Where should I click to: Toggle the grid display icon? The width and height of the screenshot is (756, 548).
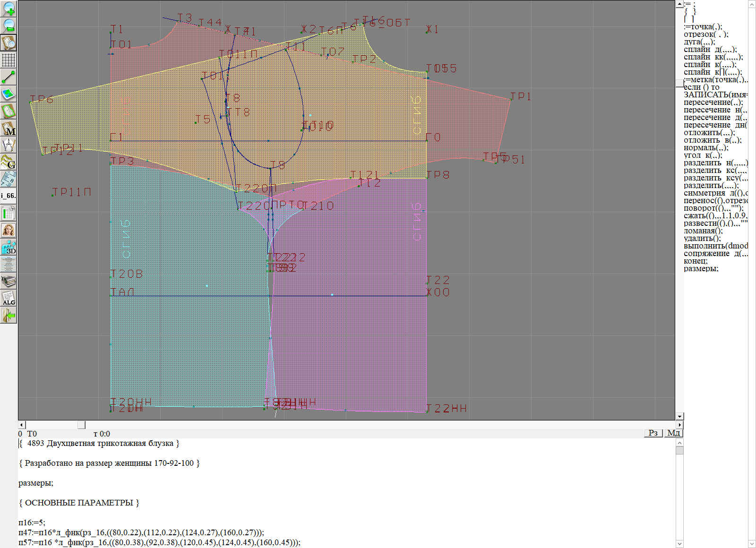pos(9,60)
